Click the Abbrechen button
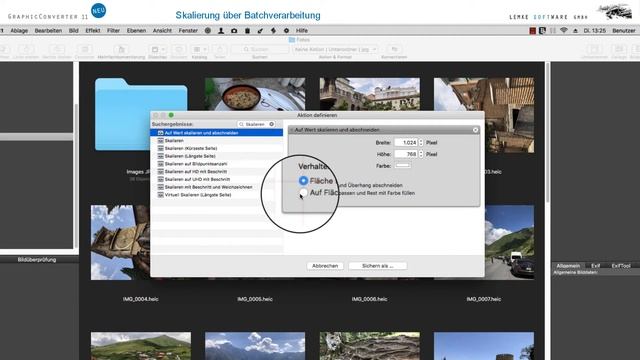Image resolution: width=640 pixels, height=360 pixels. click(x=325, y=266)
